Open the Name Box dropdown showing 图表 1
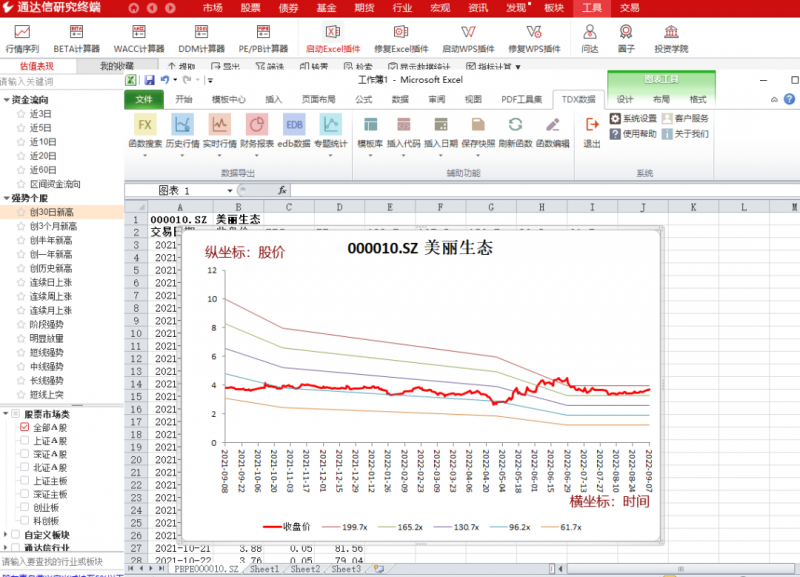The width and height of the screenshot is (800, 577). click(230, 191)
